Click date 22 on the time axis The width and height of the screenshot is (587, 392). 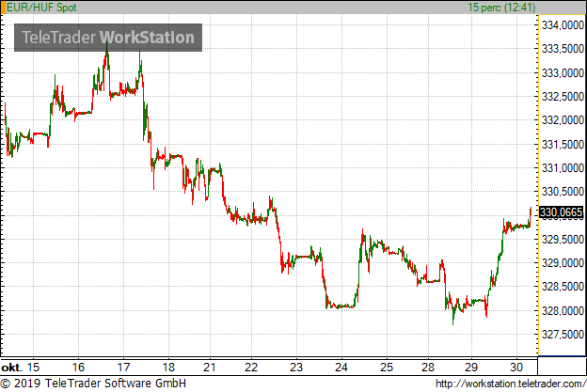click(x=251, y=368)
